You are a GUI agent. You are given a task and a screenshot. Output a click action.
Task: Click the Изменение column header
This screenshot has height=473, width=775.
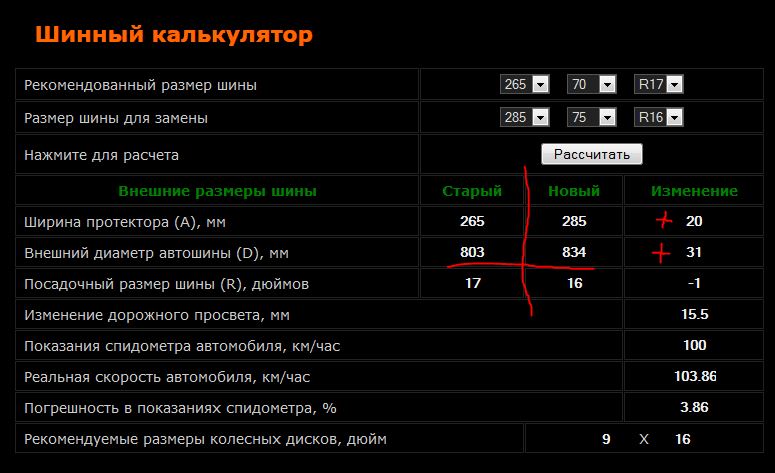coord(694,191)
